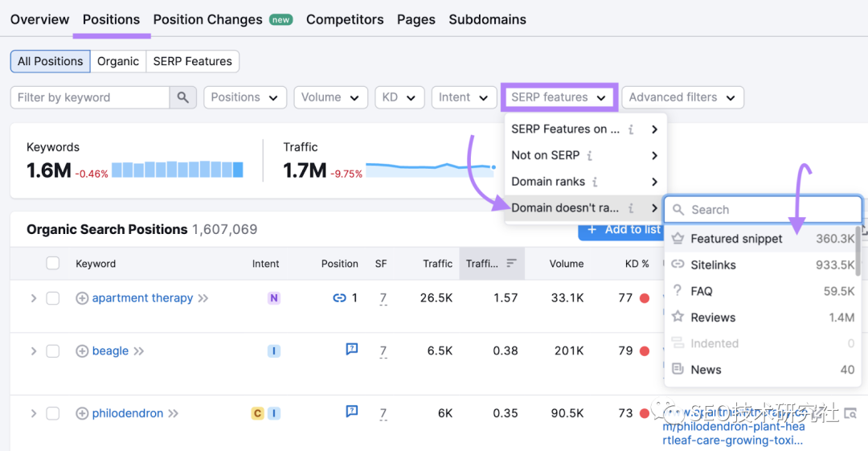Tick the checkbox for apartment therapy row
868x451 pixels.
[53, 298]
